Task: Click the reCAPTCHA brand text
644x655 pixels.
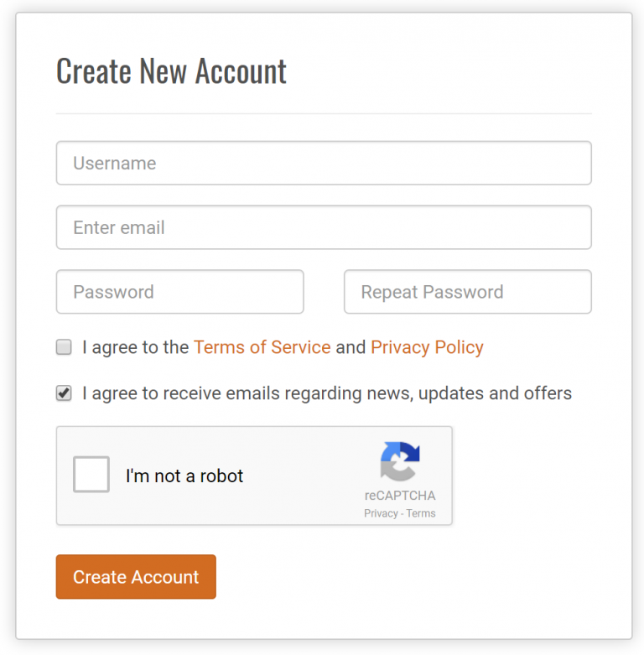Action: pos(400,496)
